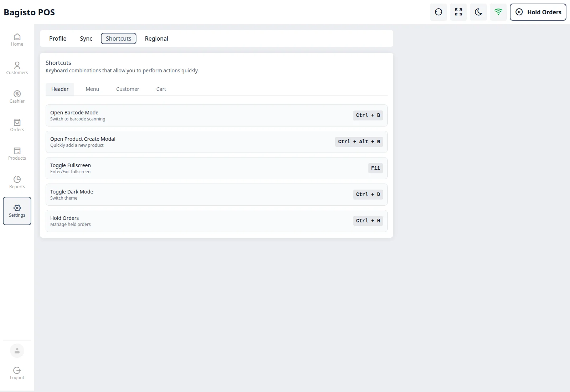Click the Ctrl + B shortcut badge
The image size is (570, 392).
pyautogui.click(x=368, y=115)
